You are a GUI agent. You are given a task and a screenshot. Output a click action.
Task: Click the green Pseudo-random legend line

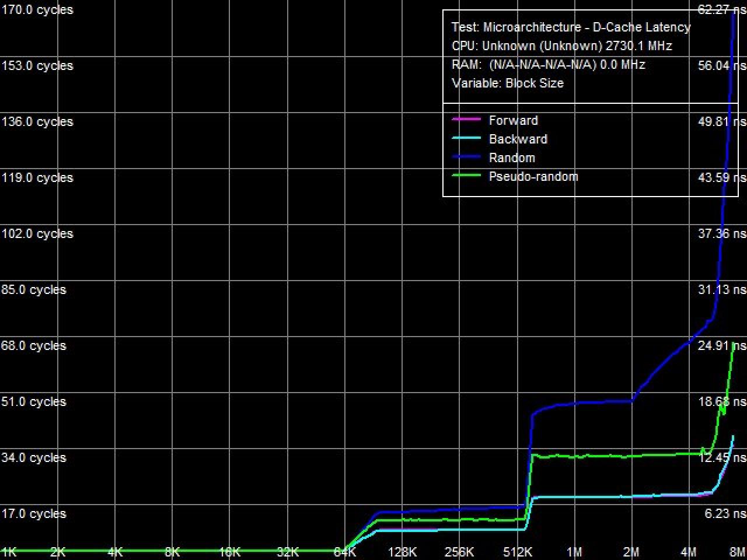point(466,176)
